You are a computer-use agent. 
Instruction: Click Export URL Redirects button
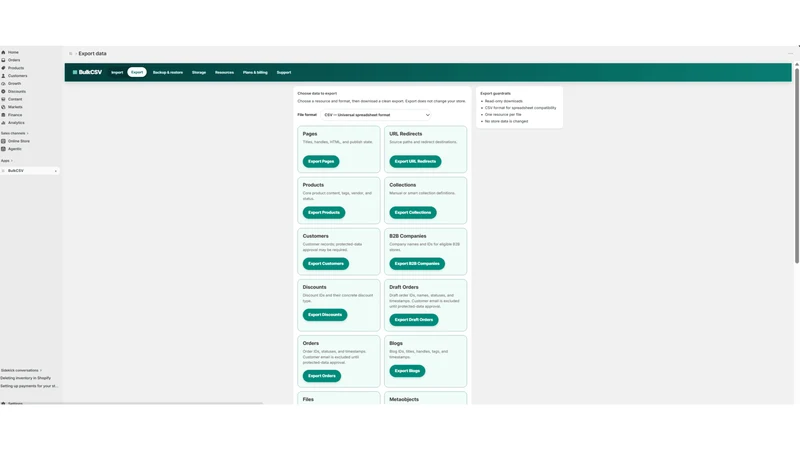pyautogui.click(x=415, y=161)
